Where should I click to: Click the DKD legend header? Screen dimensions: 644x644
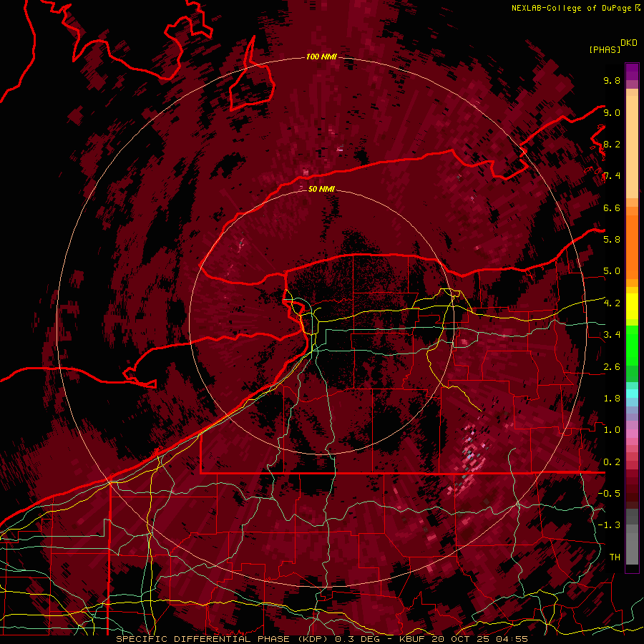[x=629, y=43]
